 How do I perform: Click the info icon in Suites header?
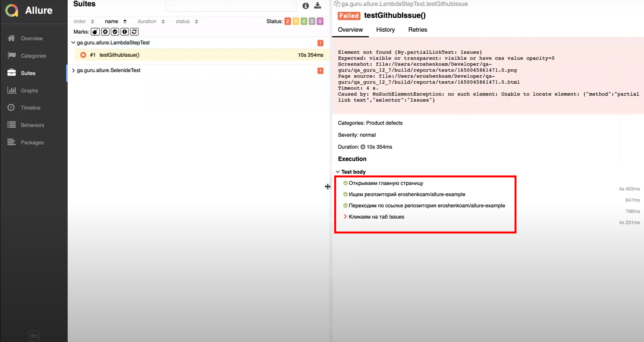306,6
